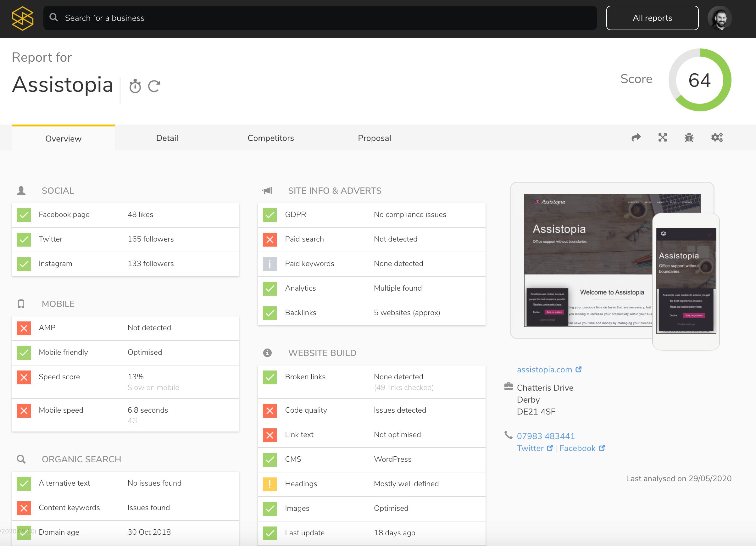This screenshot has width=756, height=546.
Task: Click the profile avatar top right
Action: click(720, 18)
